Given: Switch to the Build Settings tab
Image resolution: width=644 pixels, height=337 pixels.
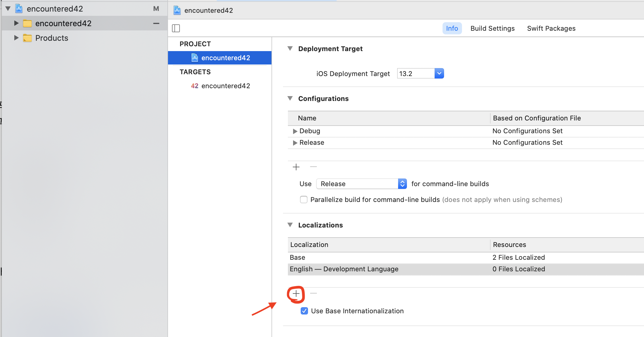Looking at the screenshot, I should pyautogui.click(x=492, y=28).
